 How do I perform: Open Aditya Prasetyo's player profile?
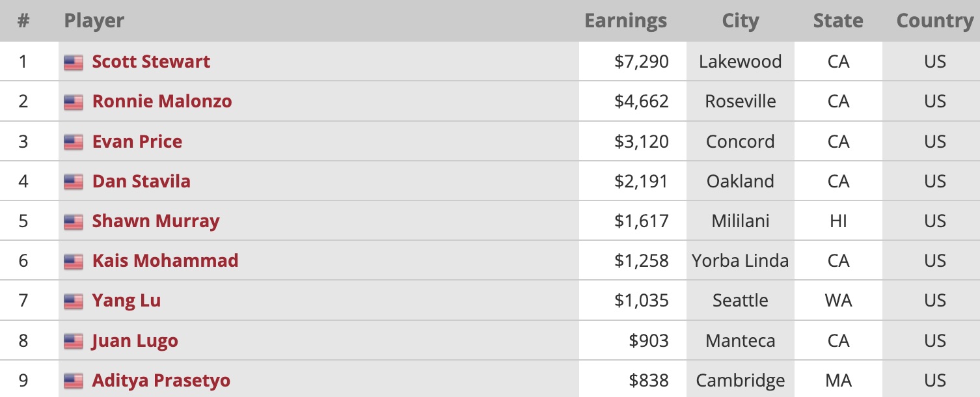161,381
